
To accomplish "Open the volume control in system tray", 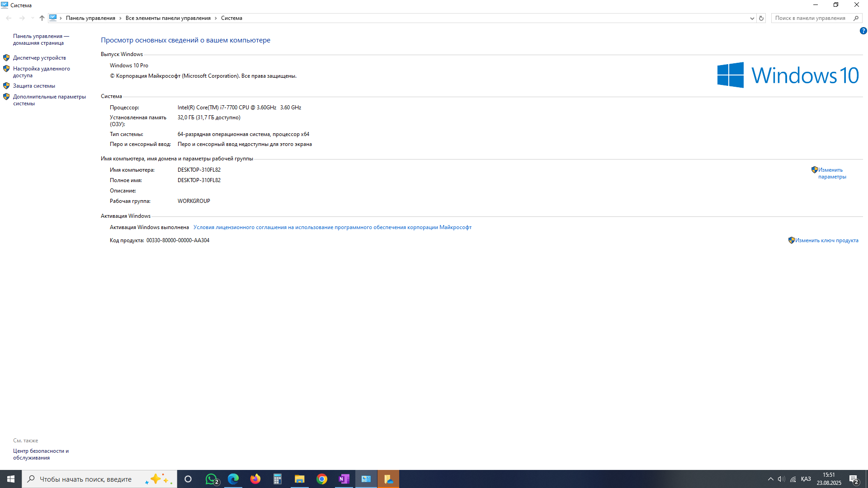I will (x=781, y=479).
